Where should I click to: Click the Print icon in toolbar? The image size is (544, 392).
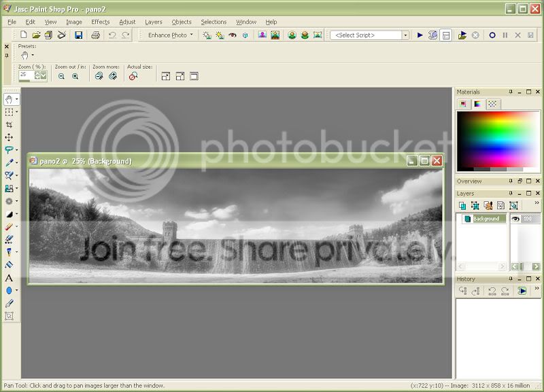click(95, 35)
